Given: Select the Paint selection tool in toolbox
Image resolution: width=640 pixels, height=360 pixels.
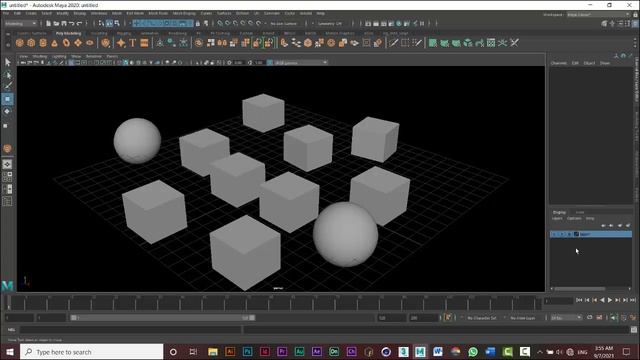Looking at the screenshot, I should tap(7, 86).
